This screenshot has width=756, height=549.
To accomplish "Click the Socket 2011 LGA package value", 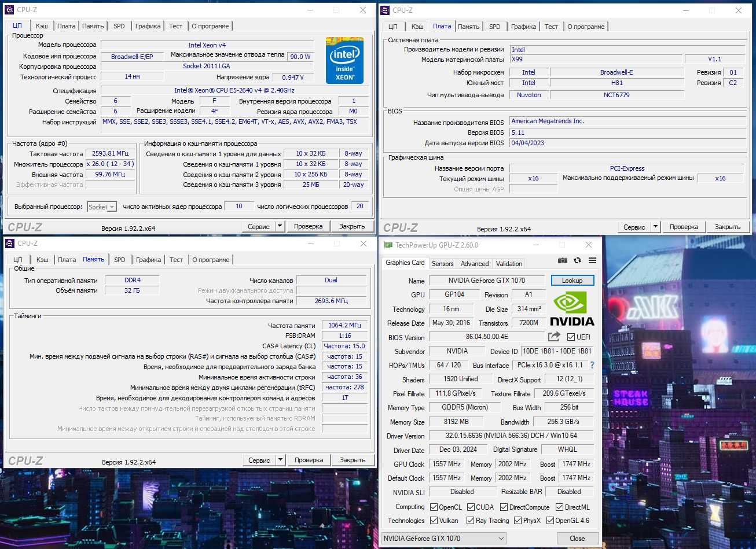I will [207, 66].
